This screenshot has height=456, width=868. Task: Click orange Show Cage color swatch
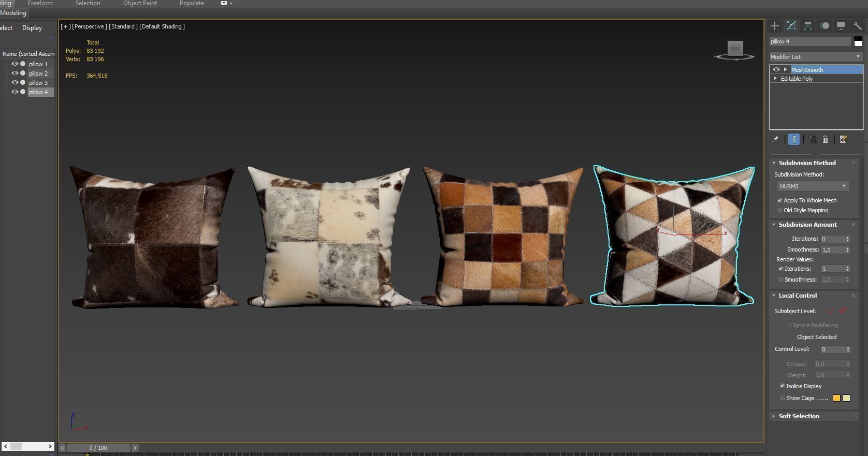(x=836, y=398)
